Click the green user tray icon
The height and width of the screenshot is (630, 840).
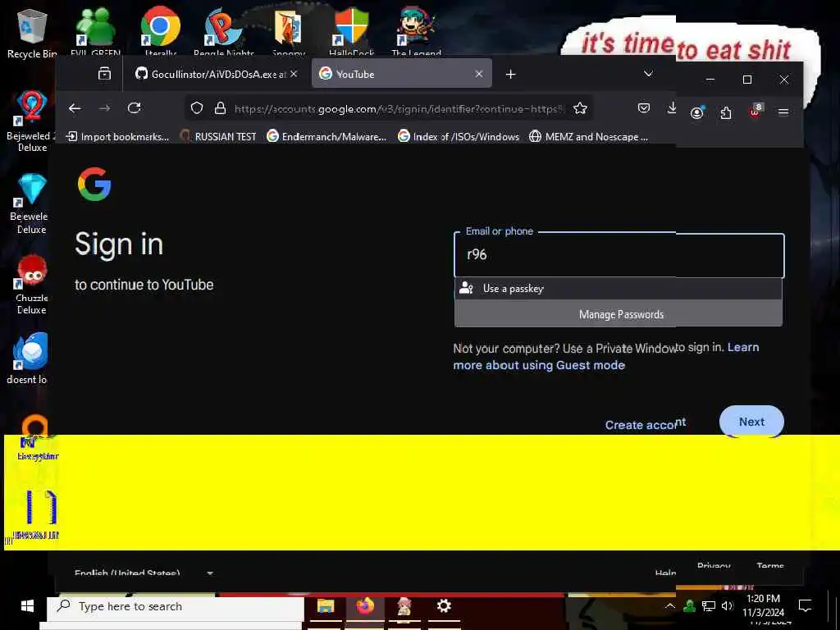[x=689, y=606]
